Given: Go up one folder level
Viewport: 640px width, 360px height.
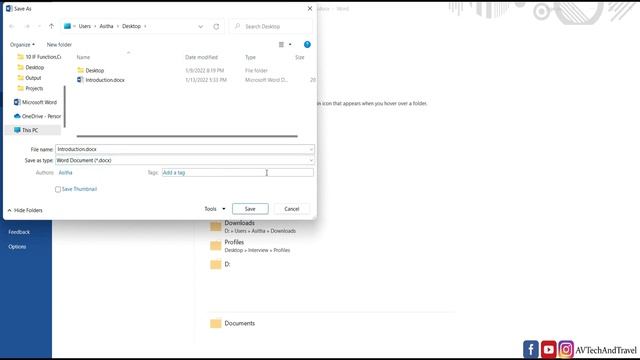Looking at the screenshot, I should 51,26.
